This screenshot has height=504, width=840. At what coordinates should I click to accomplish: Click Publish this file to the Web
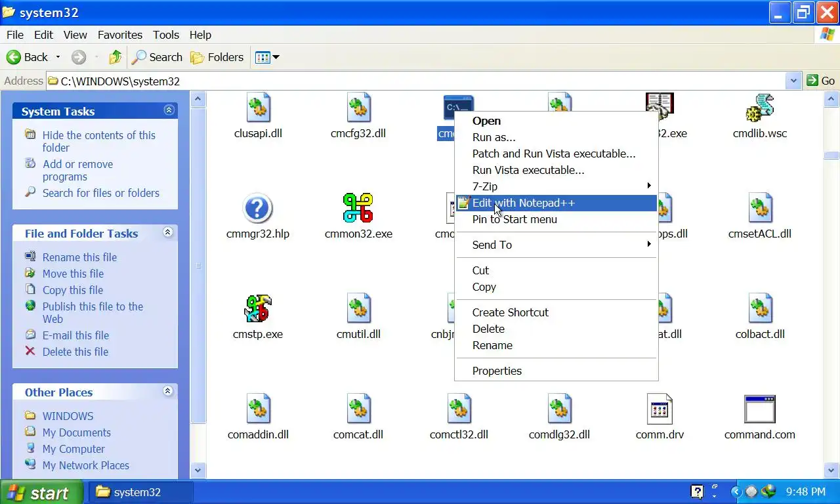[93, 312]
